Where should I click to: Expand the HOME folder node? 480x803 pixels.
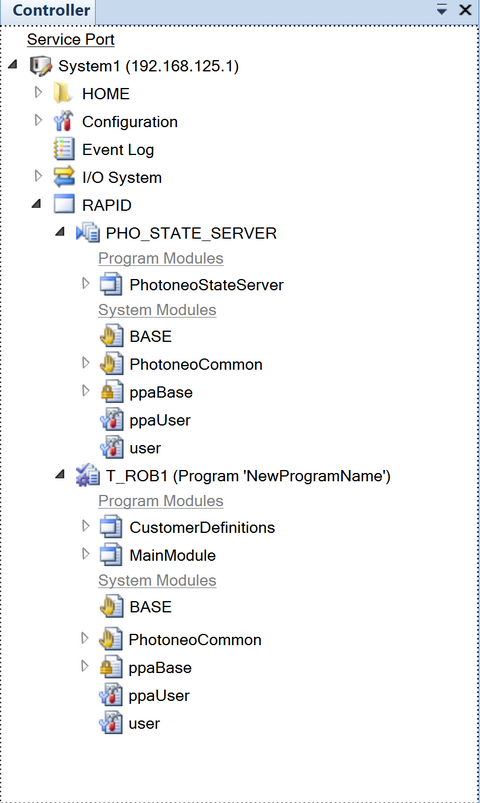tap(38, 93)
